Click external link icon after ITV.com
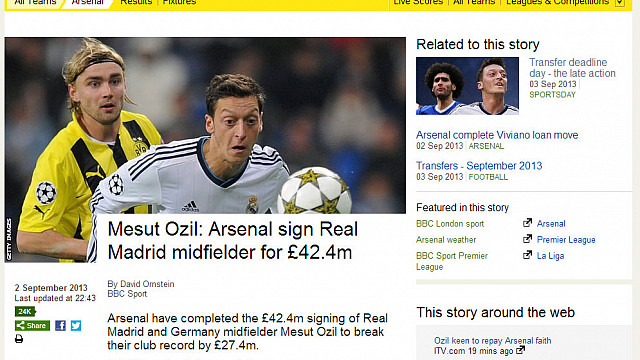Screen dimensions: 640x360 pyautogui.click(x=520, y=350)
